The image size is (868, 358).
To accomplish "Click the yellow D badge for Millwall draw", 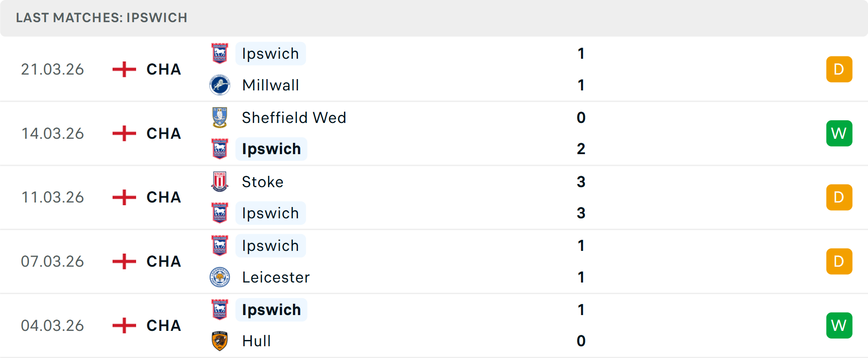I will pos(839,69).
